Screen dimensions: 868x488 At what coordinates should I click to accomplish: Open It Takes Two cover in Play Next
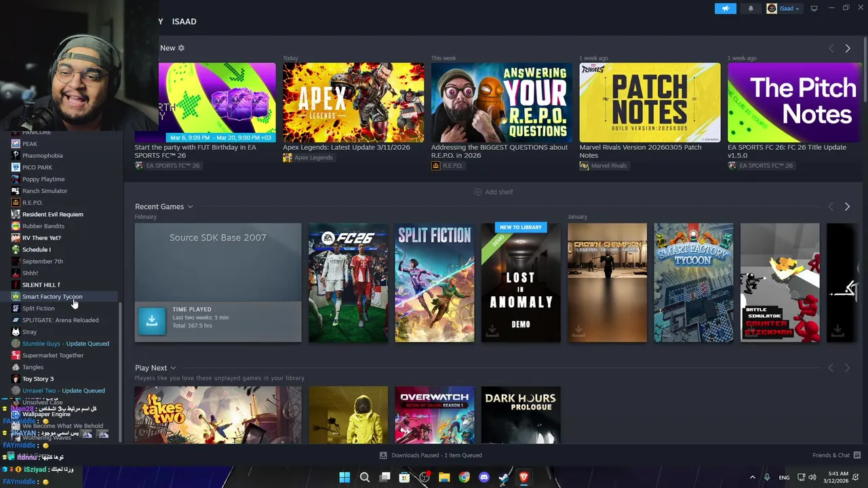coord(218,415)
